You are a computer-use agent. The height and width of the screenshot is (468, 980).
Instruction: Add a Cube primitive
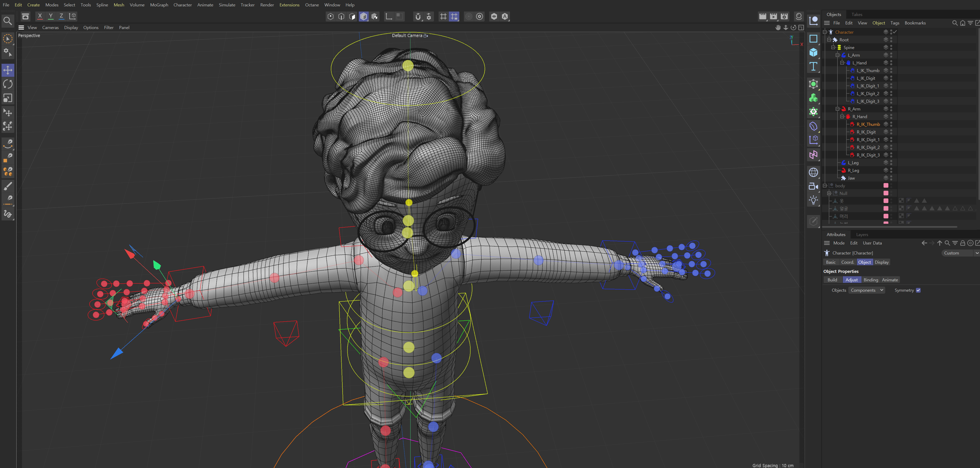[813, 52]
